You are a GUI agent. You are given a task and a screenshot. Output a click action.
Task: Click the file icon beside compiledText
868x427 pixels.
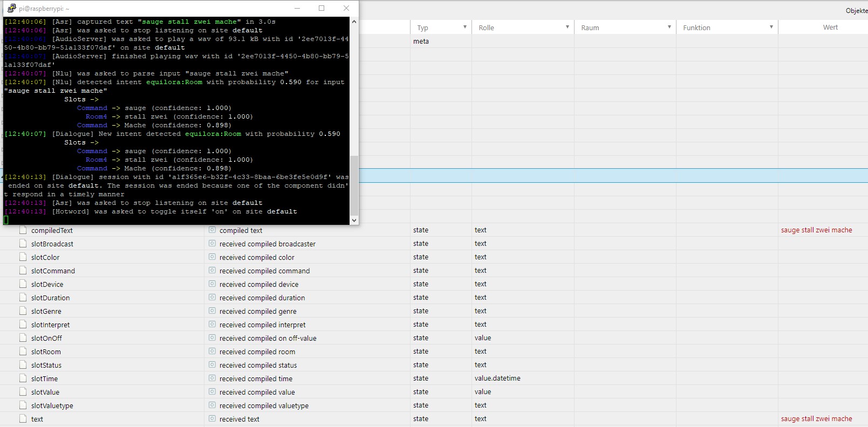click(x=23, y=230)
